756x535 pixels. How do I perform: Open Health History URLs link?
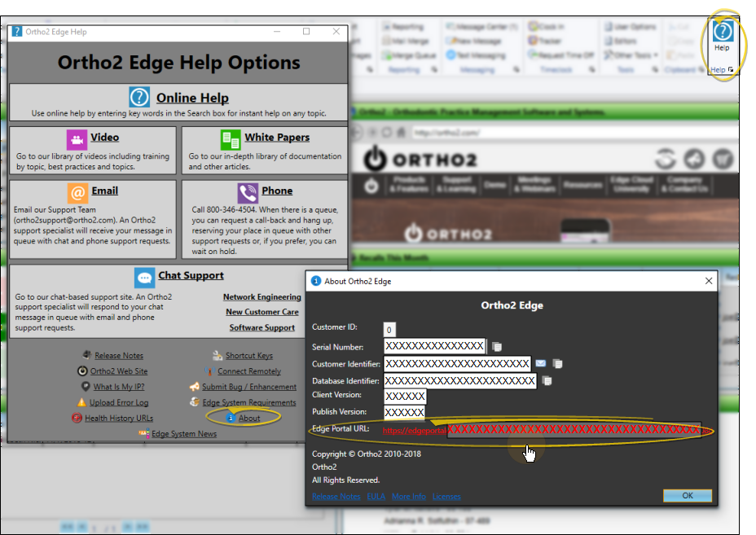click(x=119, y=419)
